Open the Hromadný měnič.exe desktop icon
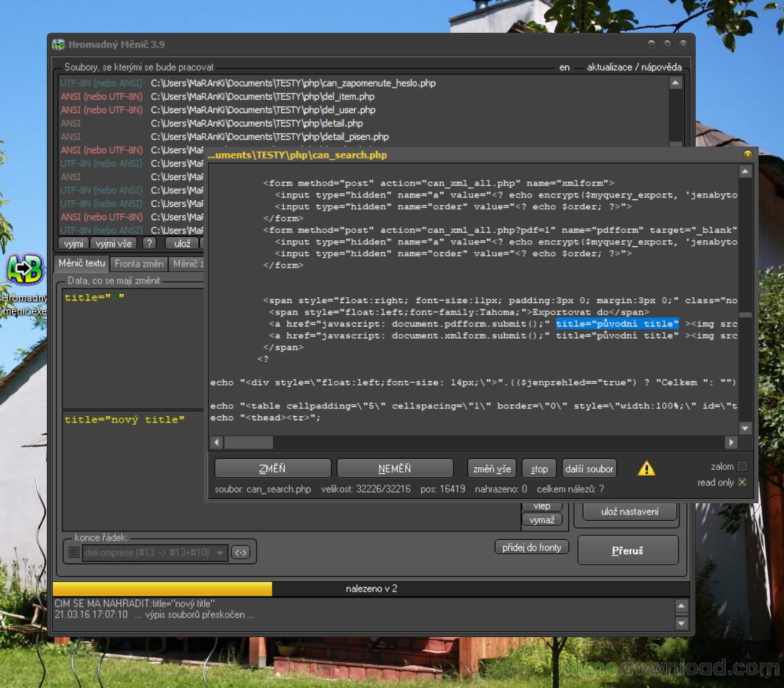The width and height of the screenshot is (784, 688). tap(25, 270)
